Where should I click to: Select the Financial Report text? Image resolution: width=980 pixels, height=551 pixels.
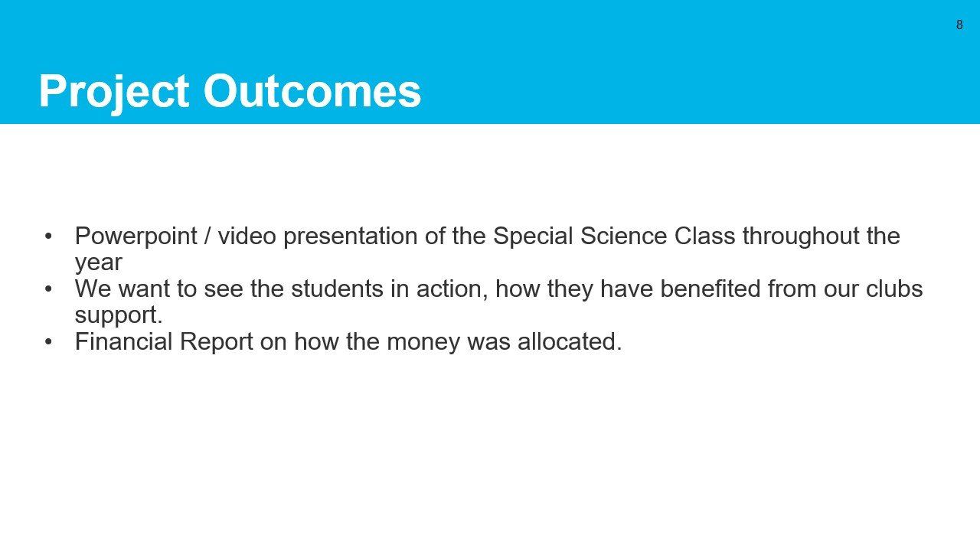coord(164,341)
